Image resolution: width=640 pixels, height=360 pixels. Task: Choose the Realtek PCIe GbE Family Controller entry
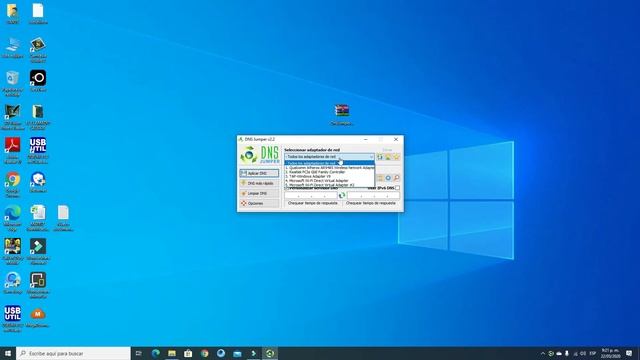[329, 172]
